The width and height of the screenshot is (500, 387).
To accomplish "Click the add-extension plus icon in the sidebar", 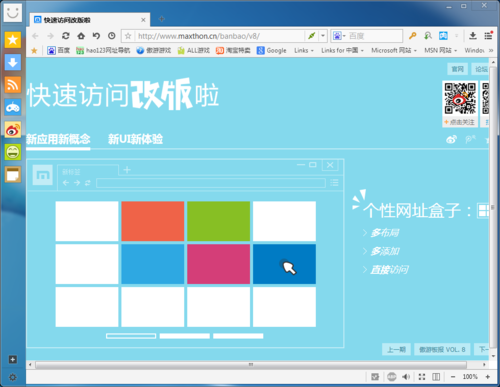I will click(13, 359).
